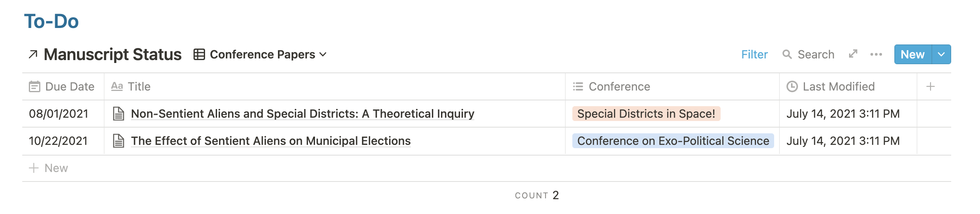
Task: Open the three-dot options menu
Action: point(876,54)
